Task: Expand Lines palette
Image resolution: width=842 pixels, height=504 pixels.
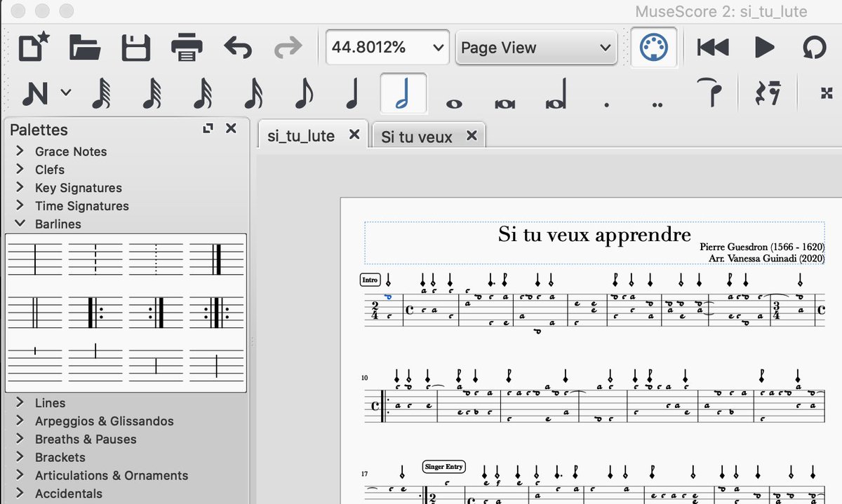Action: (x=20, y=403)
